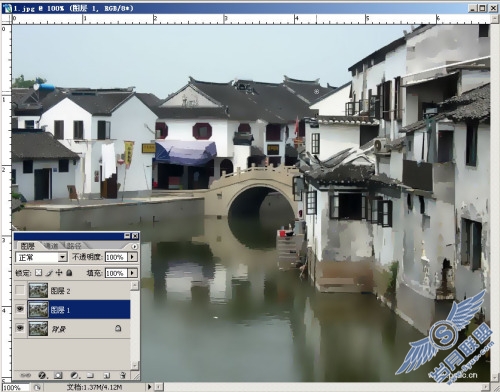Switch to the 通道 channels tab
The height and width of the screenshot is (392, 500).
[x=51, y=246]
